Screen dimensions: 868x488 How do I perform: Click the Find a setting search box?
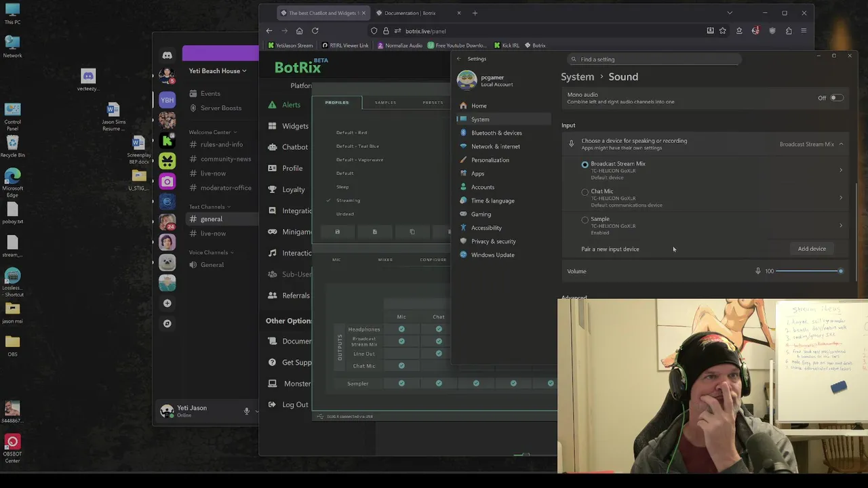(654, 59)
